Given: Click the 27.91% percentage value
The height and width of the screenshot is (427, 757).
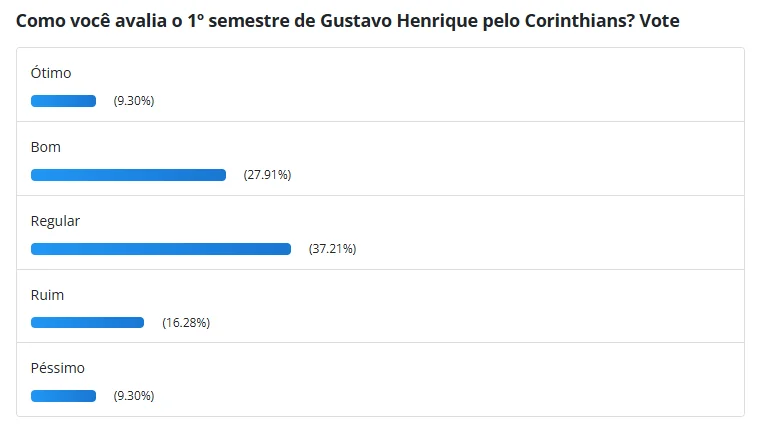Looking at the screenshot, I should [x=267, y=174].
